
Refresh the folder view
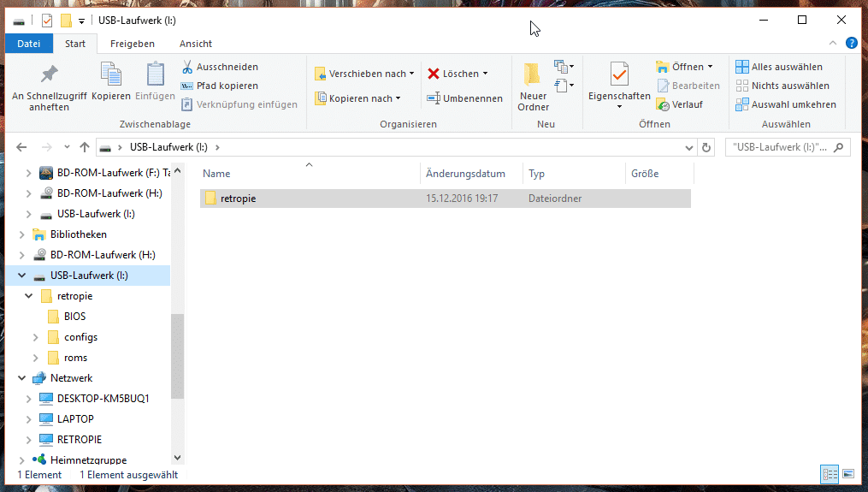pyautogui.click(x=706, y=147)
